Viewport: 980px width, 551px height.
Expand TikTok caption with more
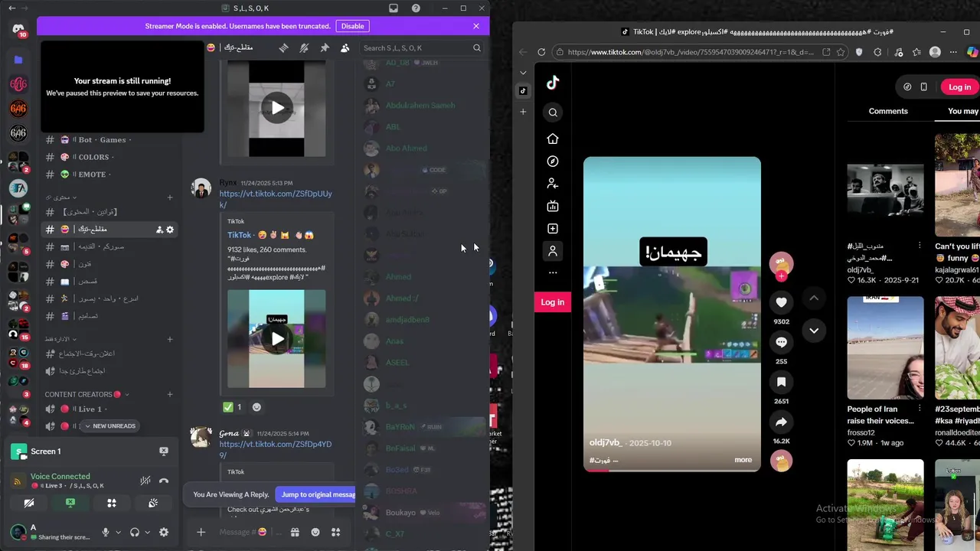[x=743, y=460]
